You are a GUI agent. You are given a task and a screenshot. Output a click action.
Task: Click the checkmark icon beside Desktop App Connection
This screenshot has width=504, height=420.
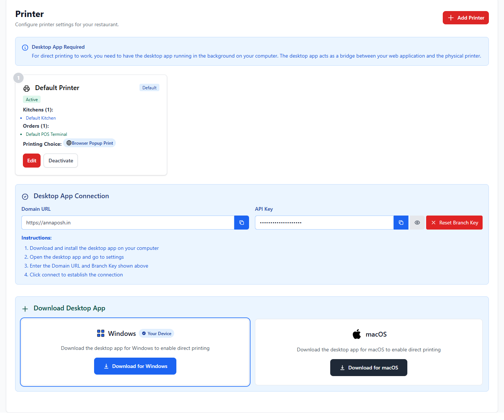25,197
